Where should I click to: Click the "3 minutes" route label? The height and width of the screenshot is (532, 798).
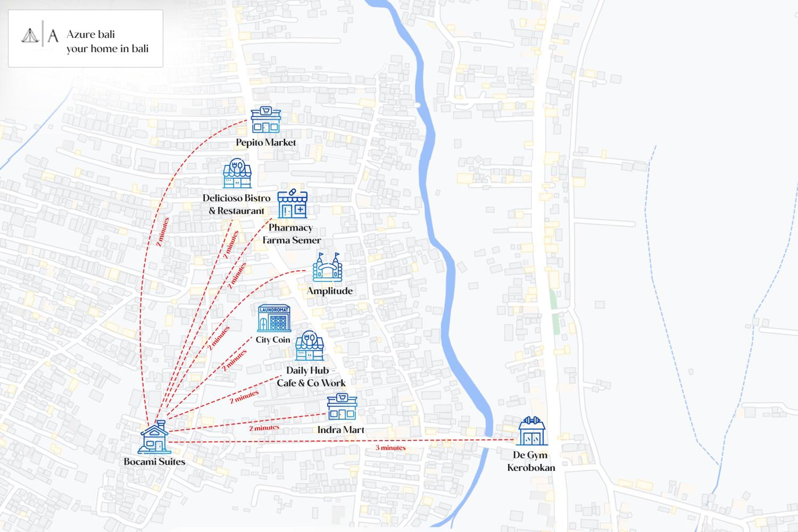[x=390, y=448]
